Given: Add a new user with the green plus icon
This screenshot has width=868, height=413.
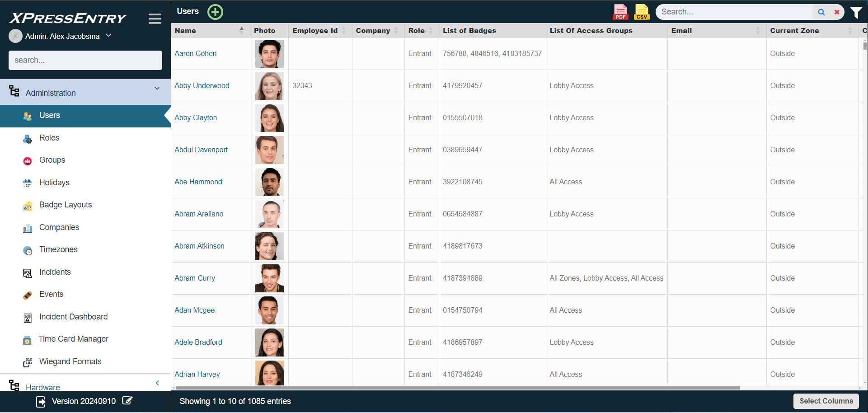Looking at the screenshot, I should 216,12.
